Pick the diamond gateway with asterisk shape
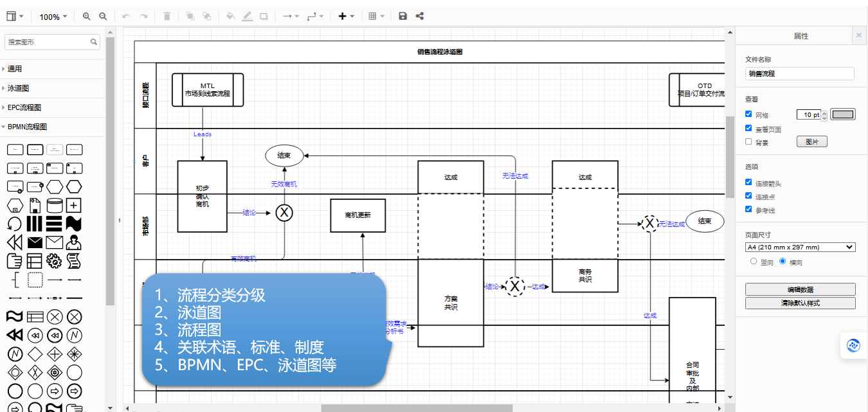 click(75, 354)
